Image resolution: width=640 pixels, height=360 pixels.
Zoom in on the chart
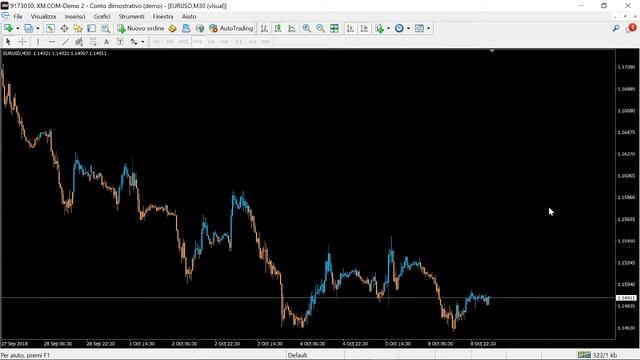[307, 28]
